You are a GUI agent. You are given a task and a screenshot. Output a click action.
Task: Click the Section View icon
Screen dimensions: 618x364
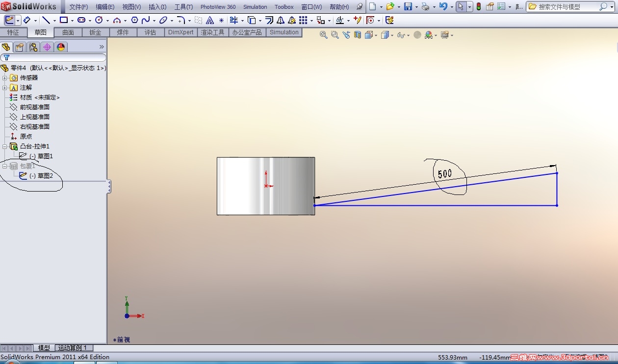point(358,35)
